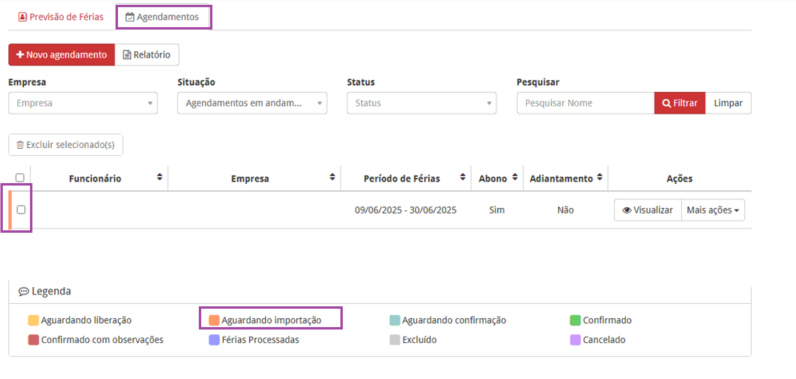Click the eye icon on Visualizar
This screenshot has height=379, width=796.
click(627, 210)
